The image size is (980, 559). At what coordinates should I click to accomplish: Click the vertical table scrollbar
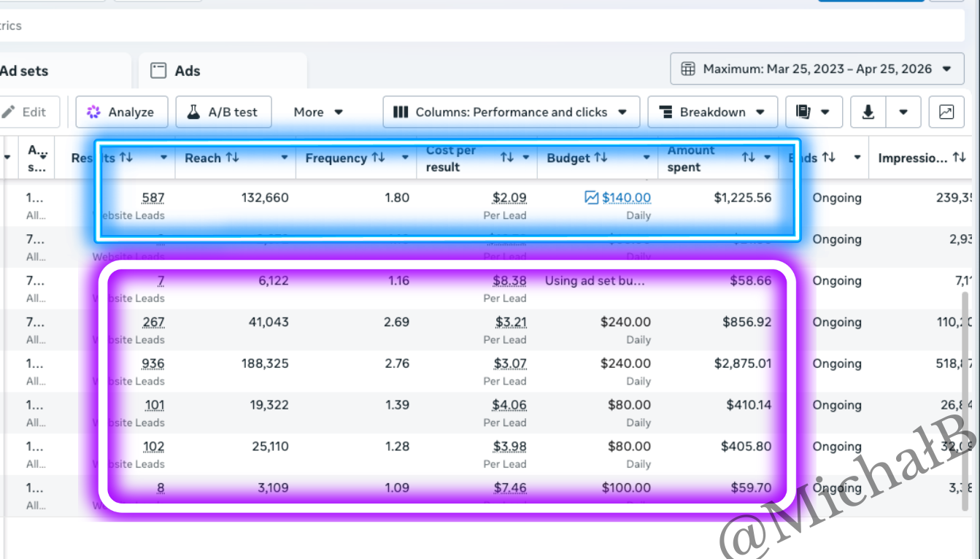967,401
